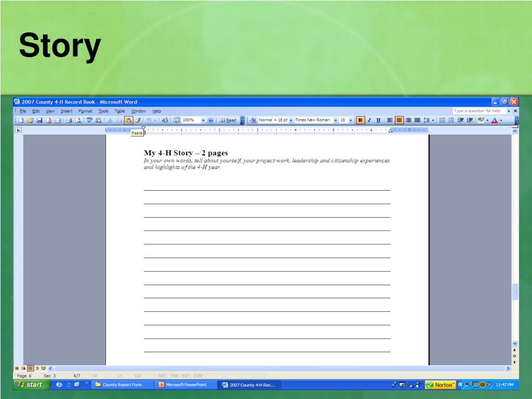Click the Line Spacing toolbar icon

tap(427, 120)
